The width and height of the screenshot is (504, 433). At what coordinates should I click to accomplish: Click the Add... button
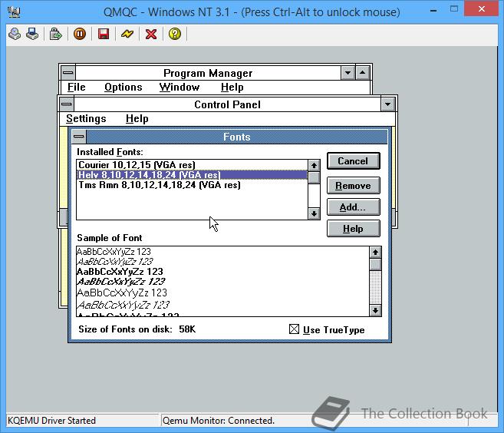coord(353,207)
